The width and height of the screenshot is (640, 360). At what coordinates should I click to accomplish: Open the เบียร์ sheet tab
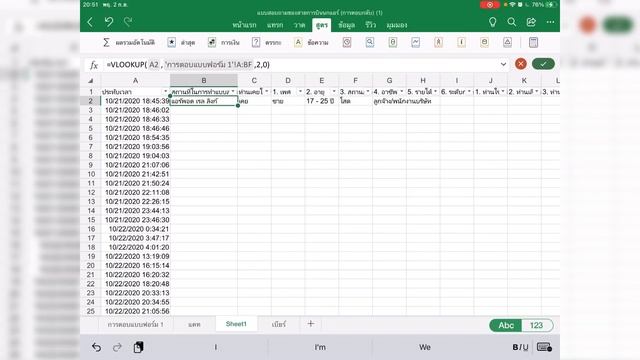pyautogui.click(x=279, y=324)
